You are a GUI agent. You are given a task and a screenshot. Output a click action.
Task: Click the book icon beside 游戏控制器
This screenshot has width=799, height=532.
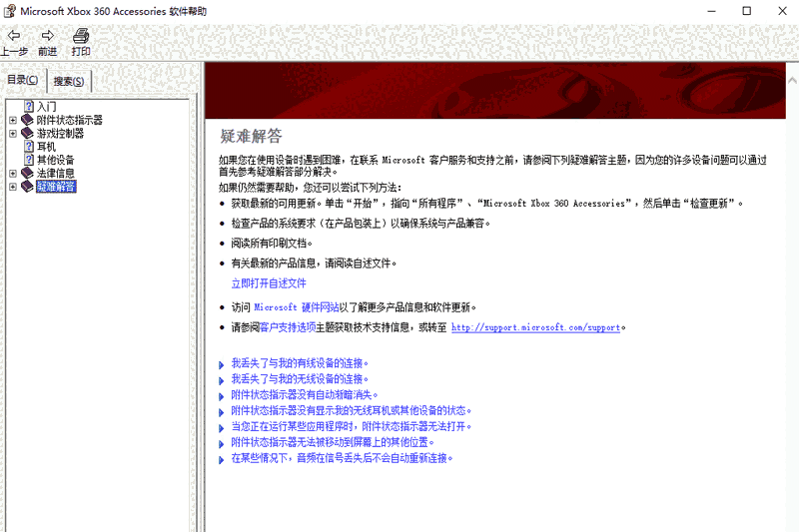(27, 133)
